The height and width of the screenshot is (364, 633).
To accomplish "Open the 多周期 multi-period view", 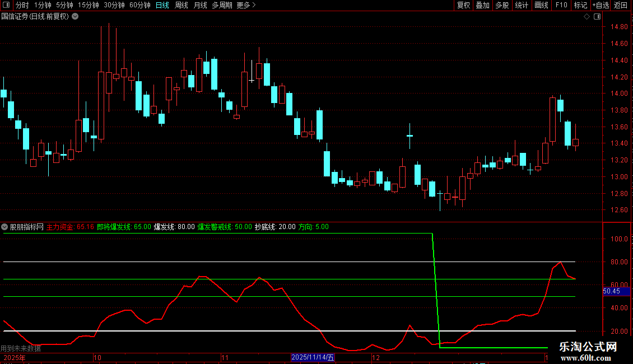I will point(222,5).
